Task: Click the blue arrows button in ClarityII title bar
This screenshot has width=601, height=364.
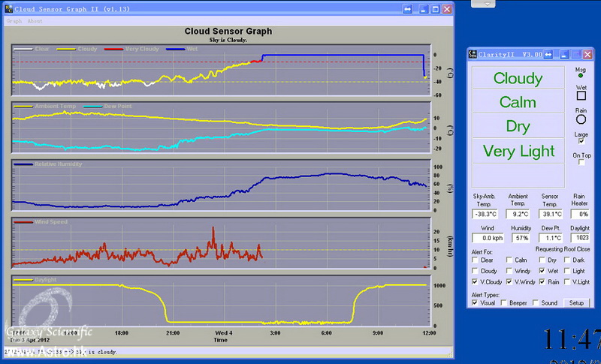Action: click(x=548, y=54)
